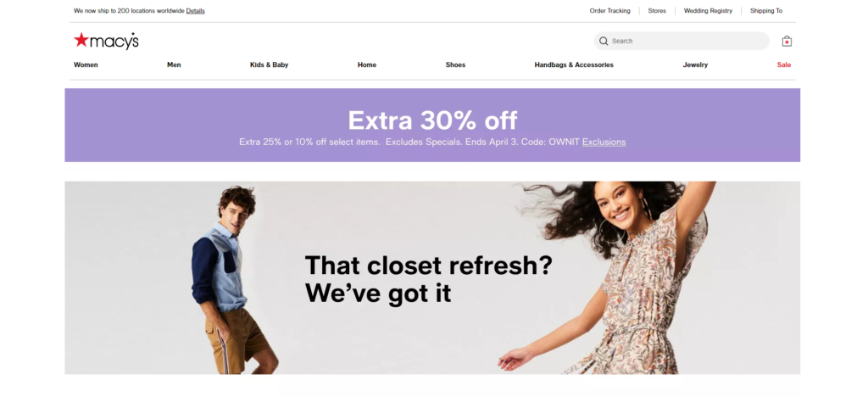
Task: Open the Shoes category
Action: coord(455,64)
